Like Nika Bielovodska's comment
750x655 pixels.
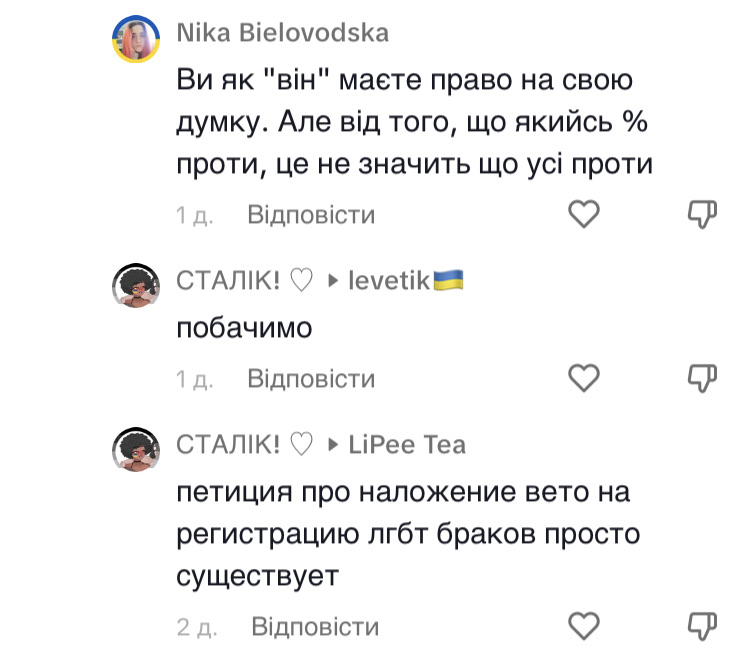click(583, 213)
